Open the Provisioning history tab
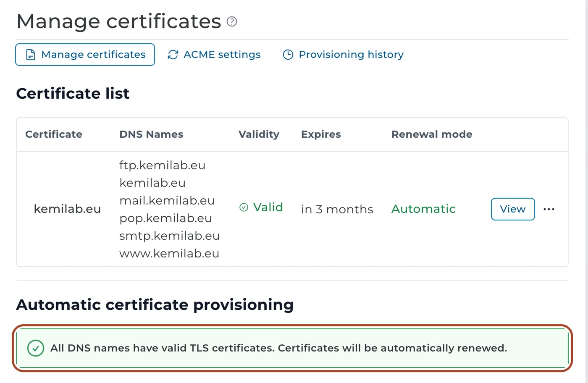Viewport: 588px width, 383px height. pos(343,55)
